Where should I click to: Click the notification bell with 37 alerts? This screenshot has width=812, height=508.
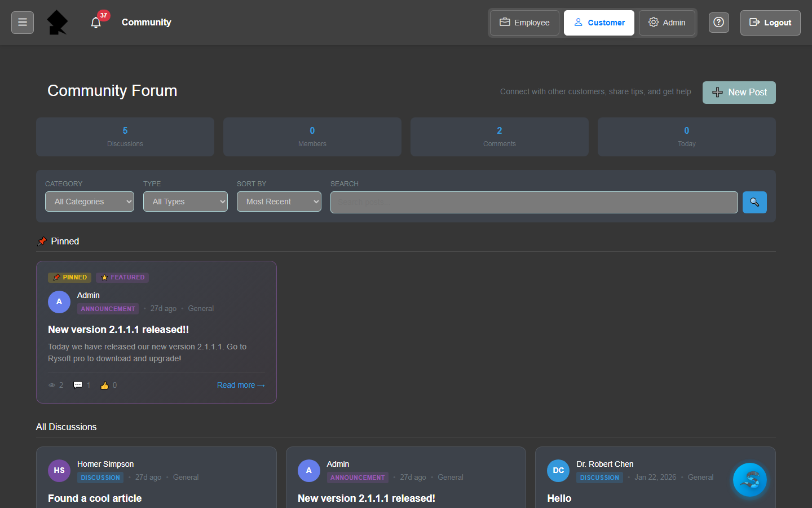click(96, 23)
